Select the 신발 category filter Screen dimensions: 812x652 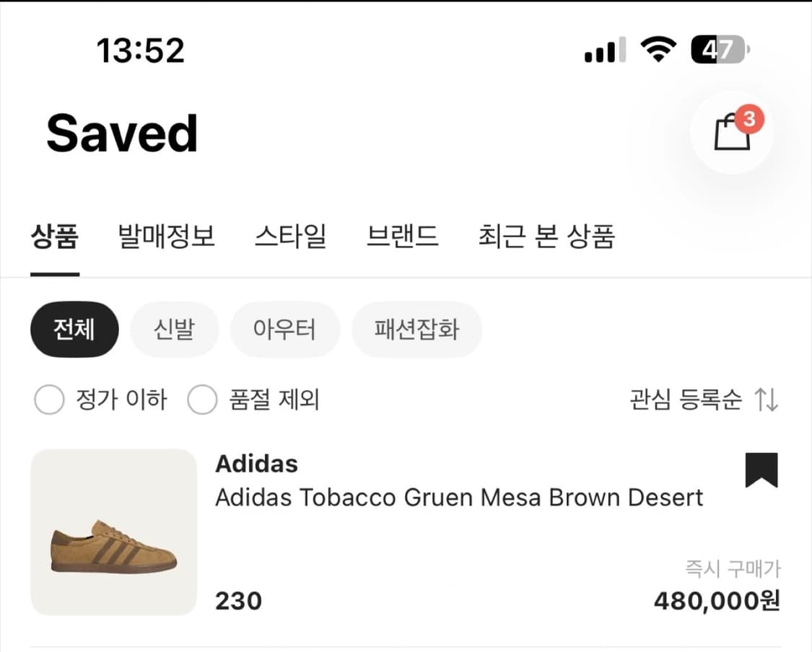click(x=175, y=329)
